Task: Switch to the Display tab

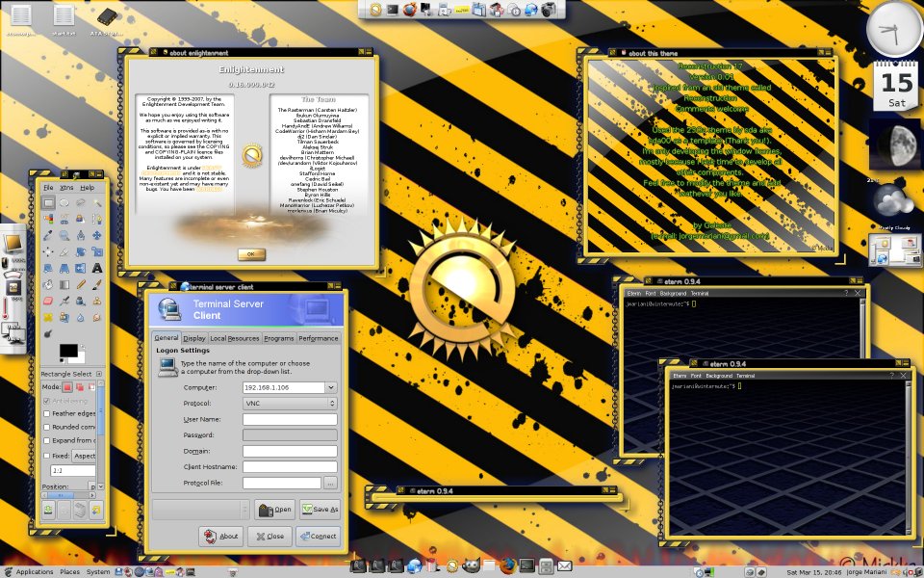Action: pyautogui.click(x=193, y=338)
